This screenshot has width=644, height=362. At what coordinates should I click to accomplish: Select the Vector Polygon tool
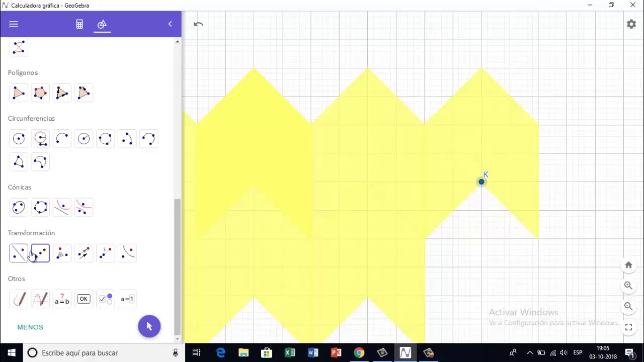[x=84, y=93]
